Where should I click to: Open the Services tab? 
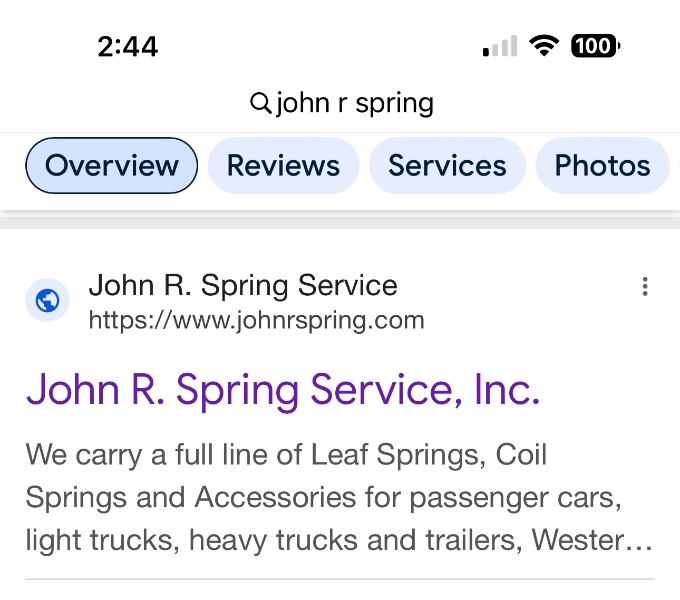pos(447,165)
